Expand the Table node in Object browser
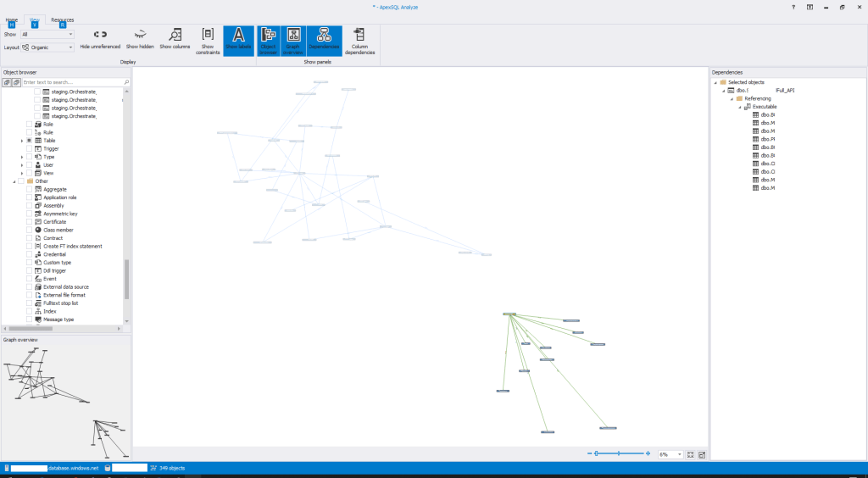 click(22, 141)
